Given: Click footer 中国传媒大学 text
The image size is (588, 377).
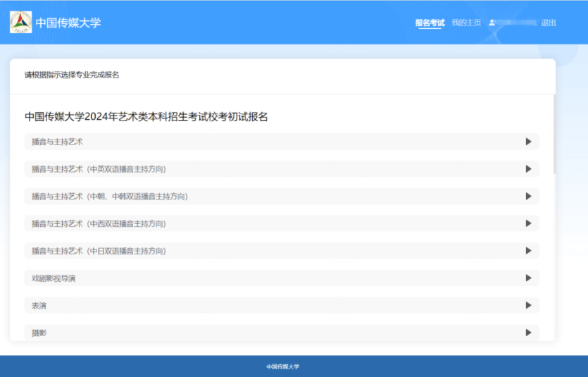Looking at the screenshot, I should coord(283,366).
